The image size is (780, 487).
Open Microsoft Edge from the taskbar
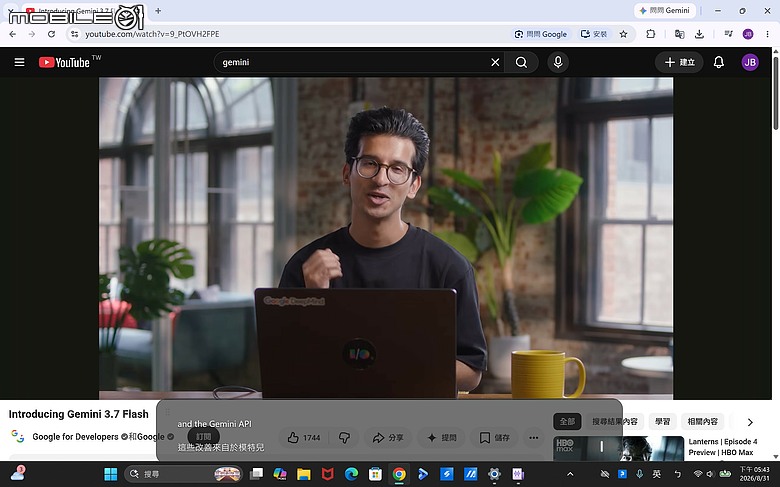351,474
